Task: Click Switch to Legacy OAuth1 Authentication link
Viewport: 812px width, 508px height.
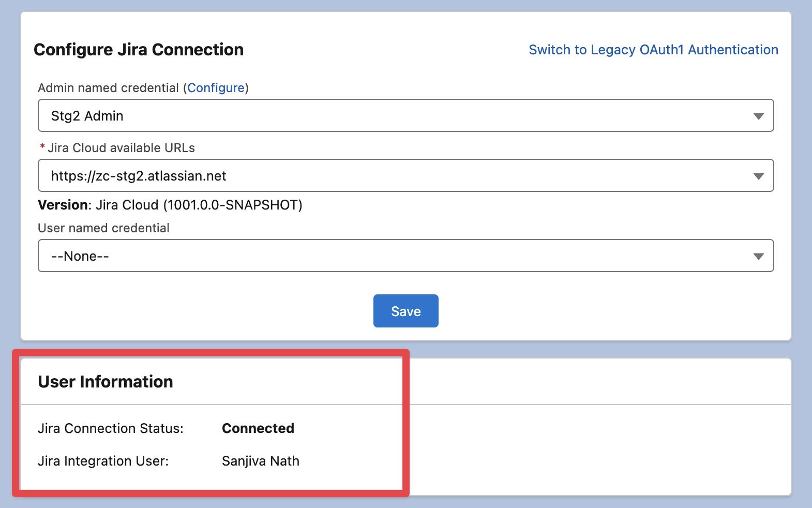Action: click(653, 50)
